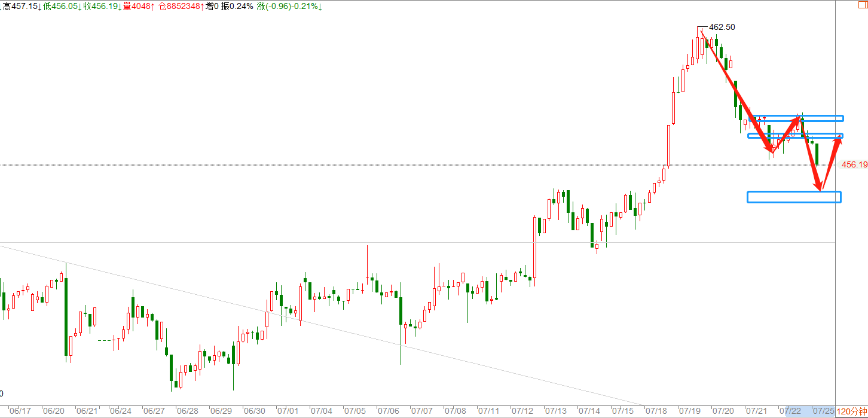The height and width of the screenshot is (418, 868).
Task: Select the 07/07 date on time axis
Action: 423,411
